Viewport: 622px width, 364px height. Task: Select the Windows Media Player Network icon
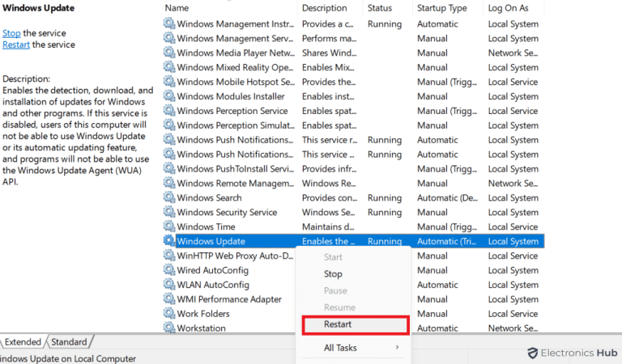(168, 53)
